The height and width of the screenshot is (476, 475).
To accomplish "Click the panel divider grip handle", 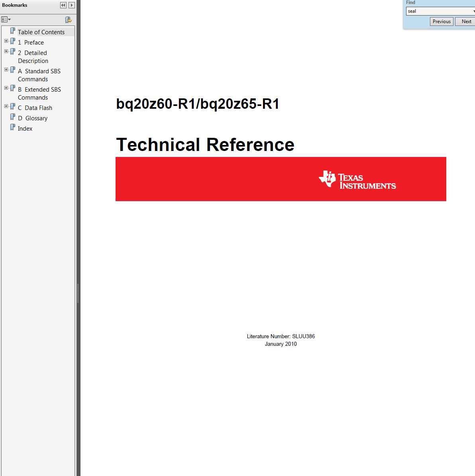I will tap(78, 293).
